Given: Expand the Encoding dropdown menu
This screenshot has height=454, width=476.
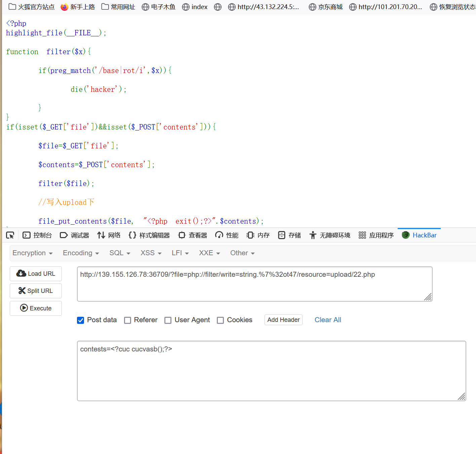Looking at the screenshot, I should (x=81, y=253).
